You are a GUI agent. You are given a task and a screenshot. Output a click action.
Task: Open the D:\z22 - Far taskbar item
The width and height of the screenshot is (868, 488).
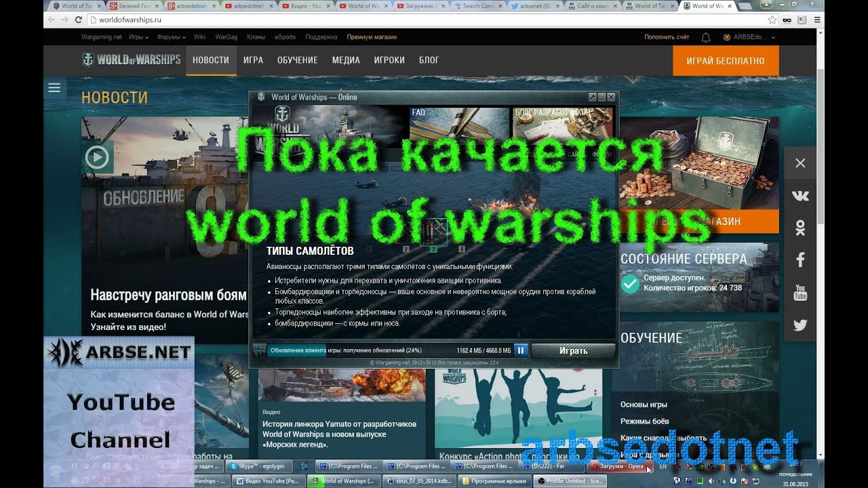(x=553, y=466)
